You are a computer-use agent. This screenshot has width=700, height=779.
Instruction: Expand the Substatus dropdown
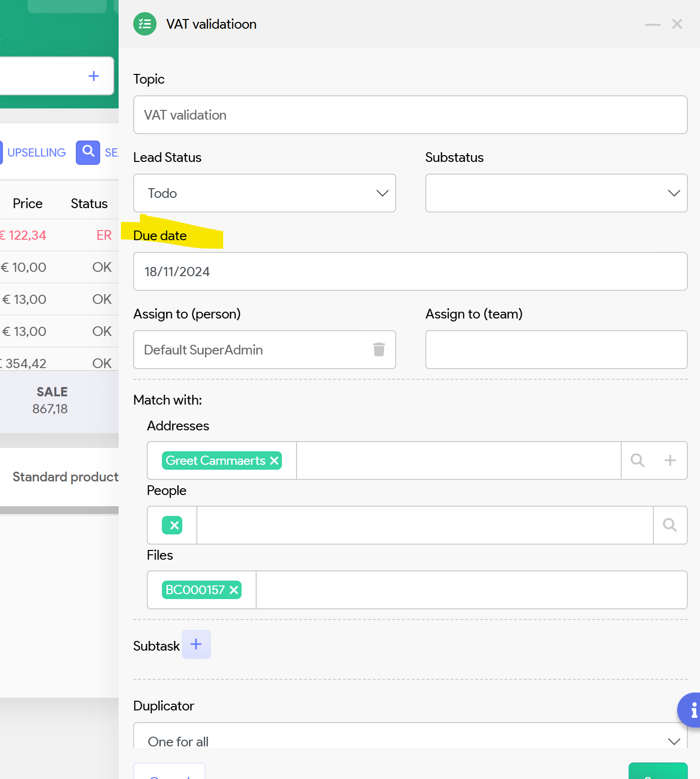(556, 193)
